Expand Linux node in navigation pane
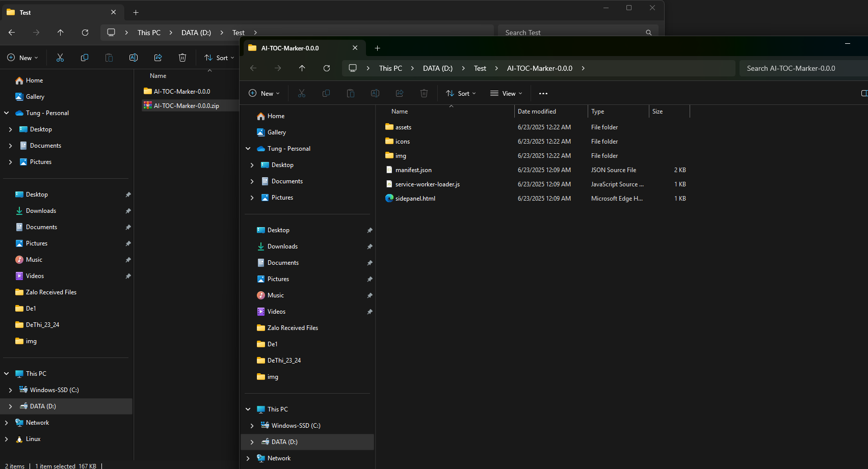The width and height of the screenshot is (868, 469). pyautogui.click(x=7, y=439)
